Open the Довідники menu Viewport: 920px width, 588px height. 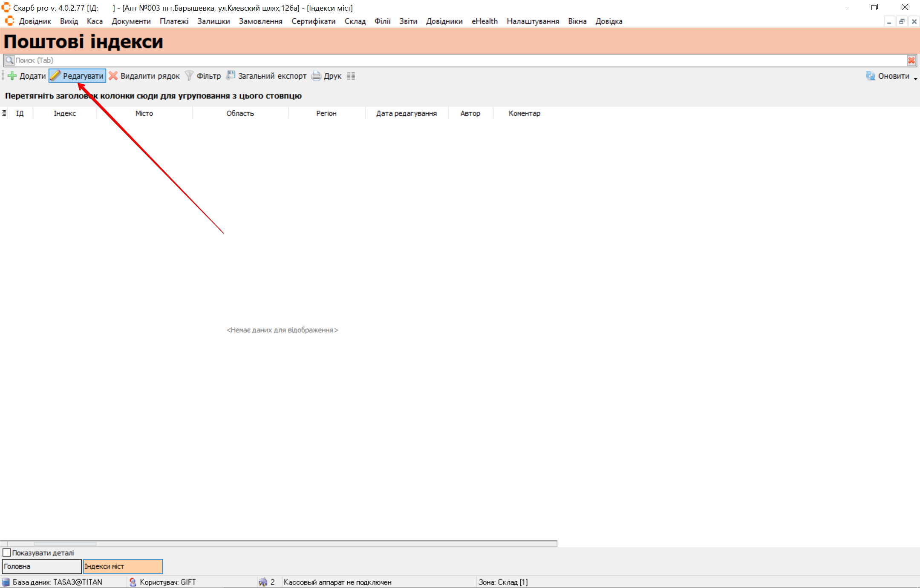click(444, 21)
